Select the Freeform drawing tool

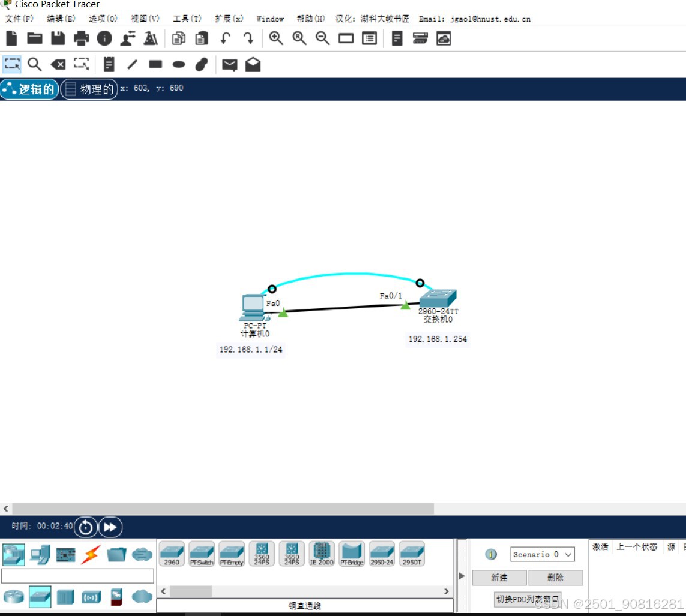pos(202,64)
